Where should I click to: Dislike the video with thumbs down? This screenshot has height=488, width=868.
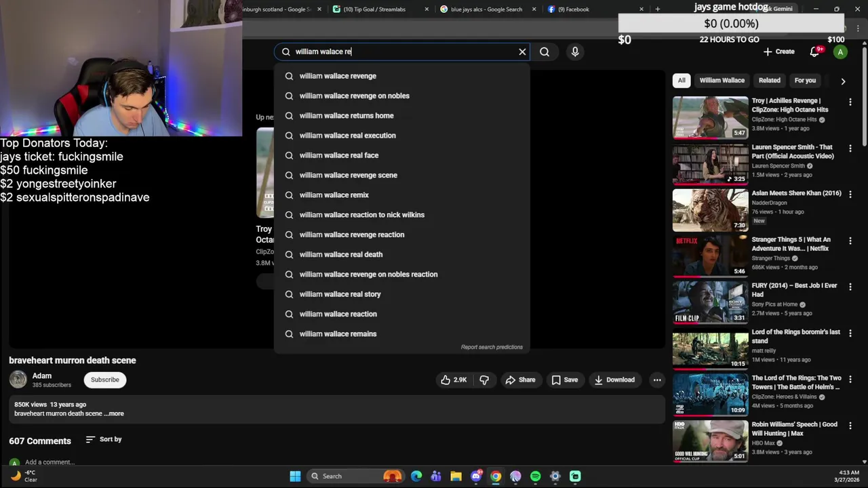(x=484, y=380)
